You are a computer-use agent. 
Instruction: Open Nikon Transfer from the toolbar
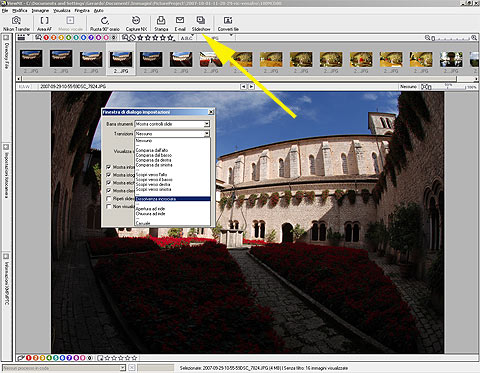16,24
